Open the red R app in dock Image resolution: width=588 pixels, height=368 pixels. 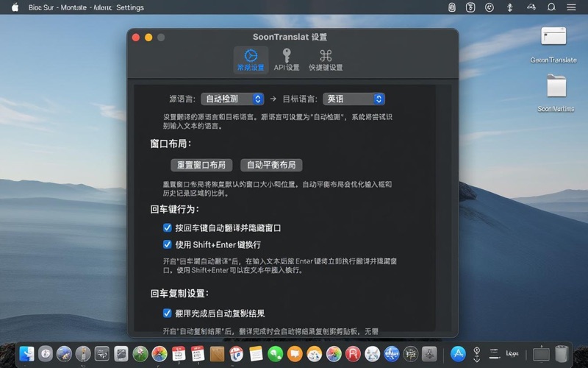[x=353, y=354]
